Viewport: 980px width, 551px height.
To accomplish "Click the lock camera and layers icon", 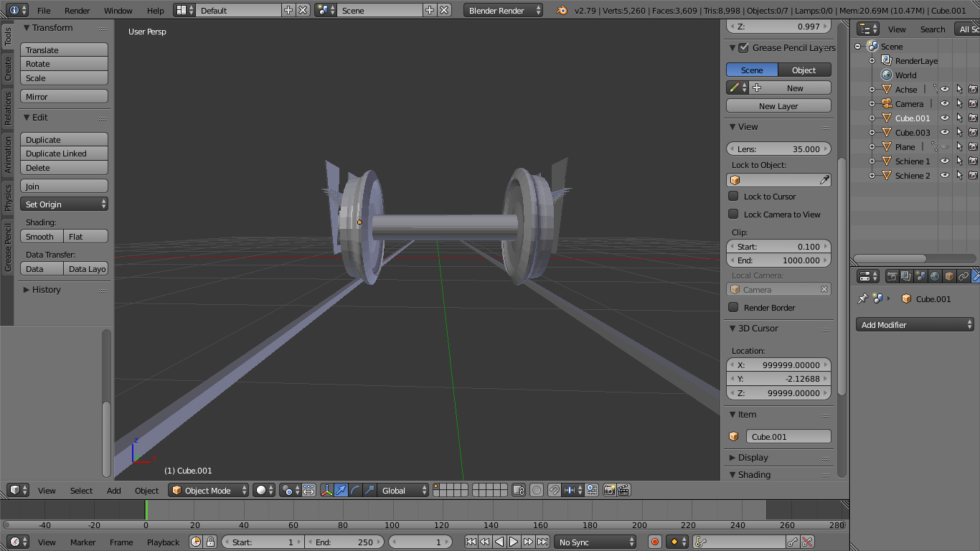I will click(x=519, y=491).
